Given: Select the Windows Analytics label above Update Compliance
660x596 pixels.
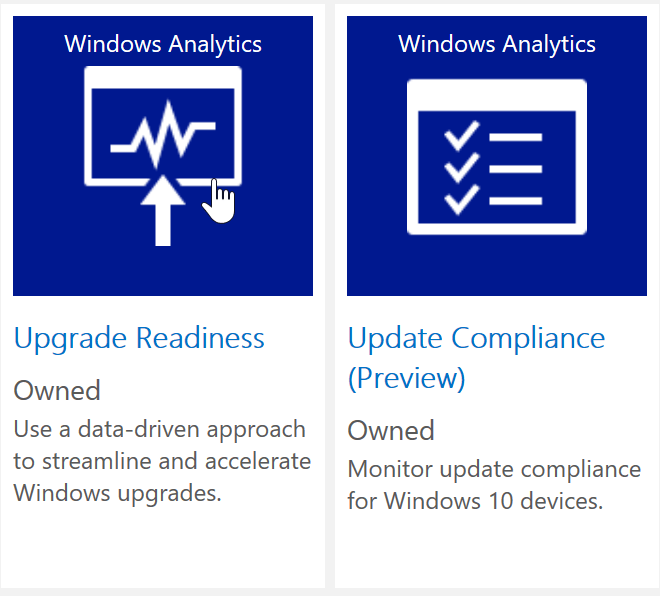Looking at the screenshot, I should point(497,44).
